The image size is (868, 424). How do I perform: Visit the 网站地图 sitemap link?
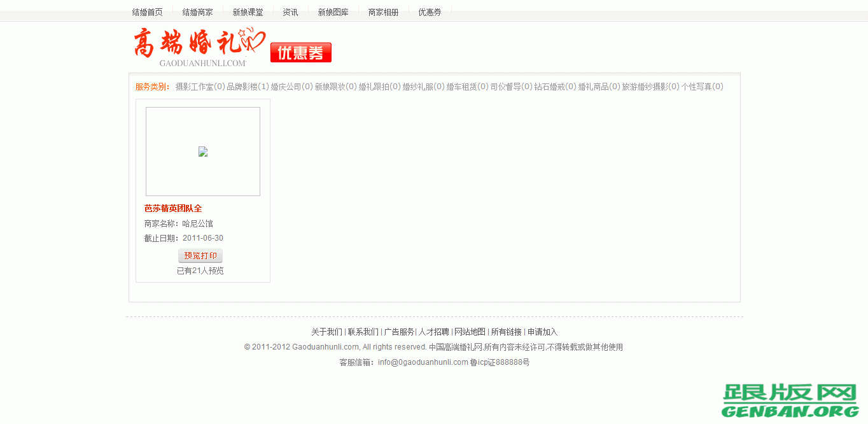click(469, 332)
